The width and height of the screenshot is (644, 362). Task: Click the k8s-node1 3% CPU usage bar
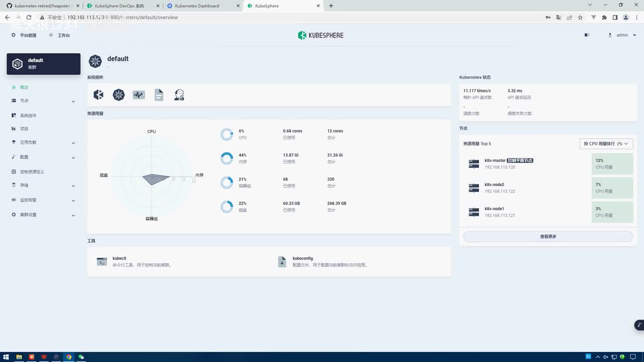point(612,212)
